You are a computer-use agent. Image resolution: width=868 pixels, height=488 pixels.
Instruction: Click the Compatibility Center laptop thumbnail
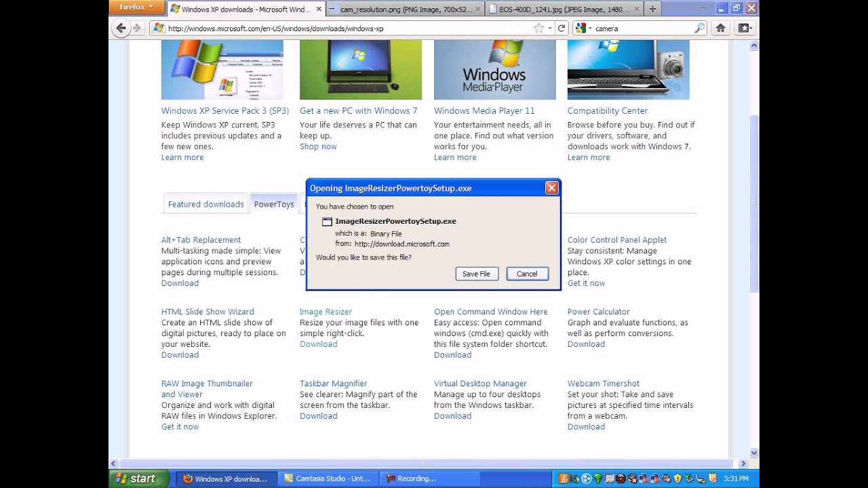[628, 69]
